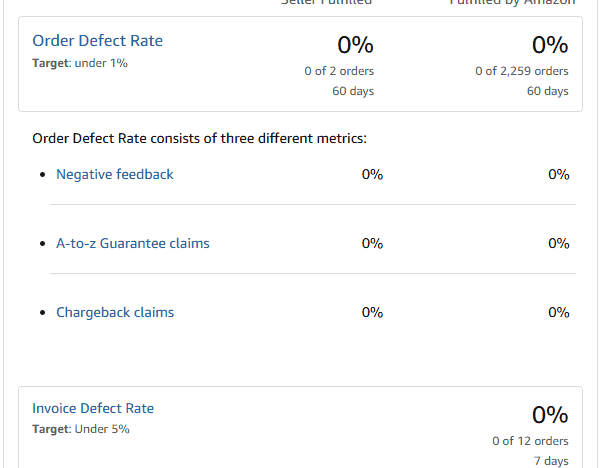Open the Negative feedback metric link
Screen dimensions: 601x468
[x=115, y=174]
